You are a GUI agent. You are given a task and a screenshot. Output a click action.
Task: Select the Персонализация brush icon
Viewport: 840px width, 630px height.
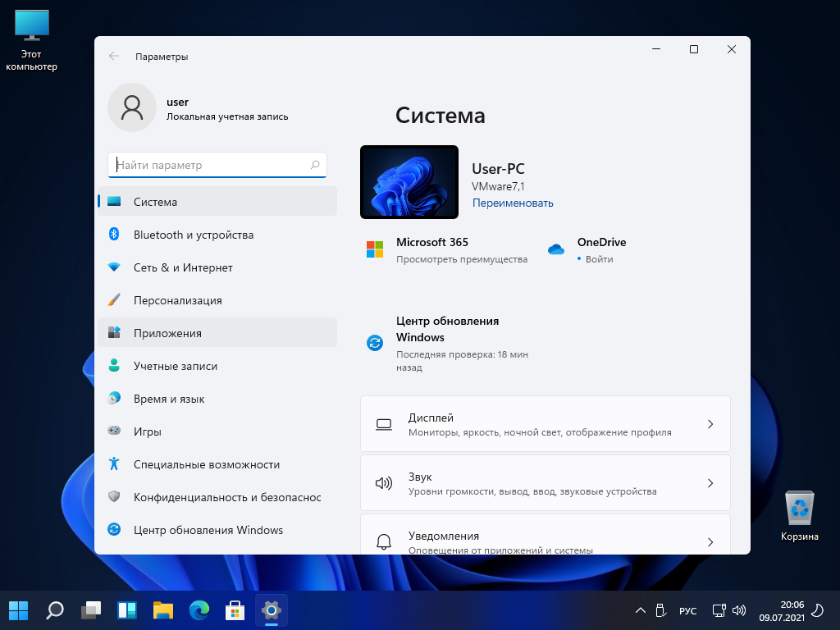pos(115,300)
